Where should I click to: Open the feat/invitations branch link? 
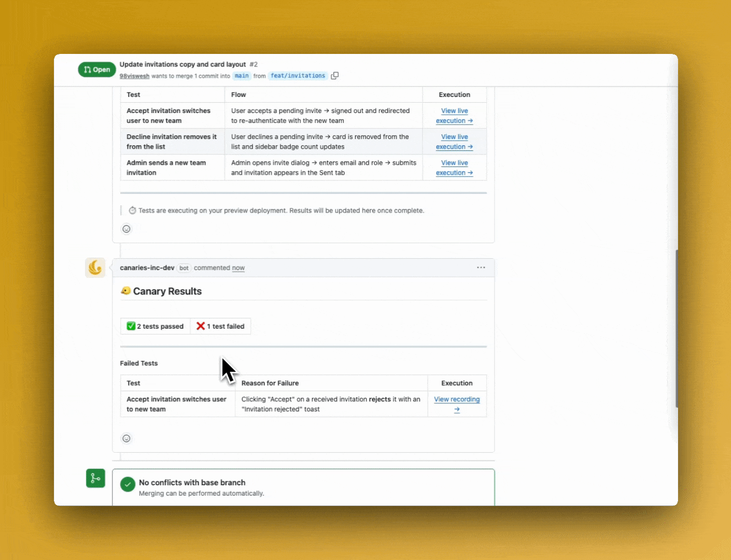point(298,76)
